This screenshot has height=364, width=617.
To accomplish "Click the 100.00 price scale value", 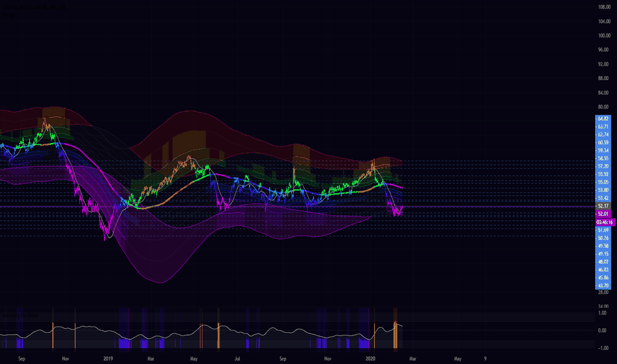I will (x=604, y=36).
